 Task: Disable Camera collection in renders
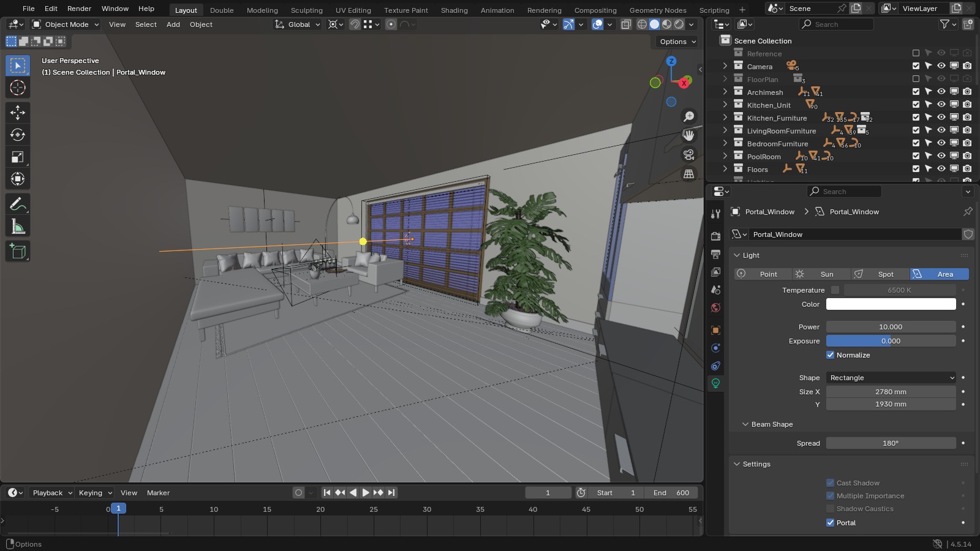click(x=967, y=66)
